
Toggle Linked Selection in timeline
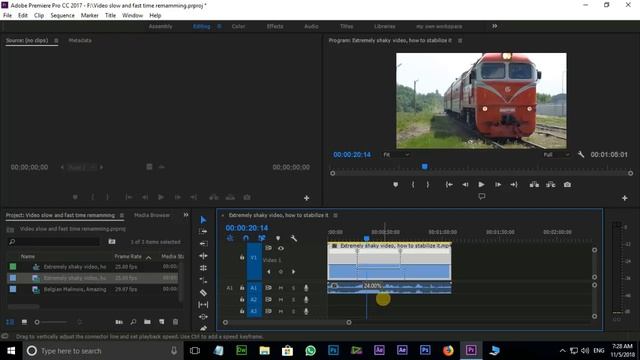(262, 238)
